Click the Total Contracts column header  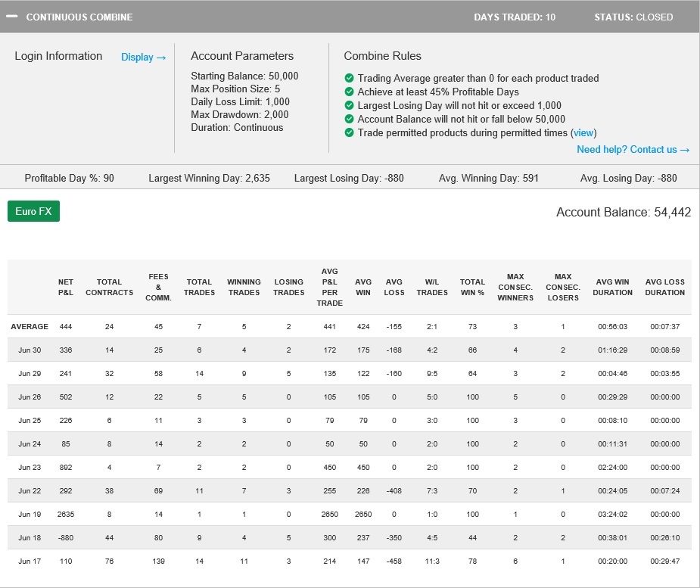pos(109,288)
